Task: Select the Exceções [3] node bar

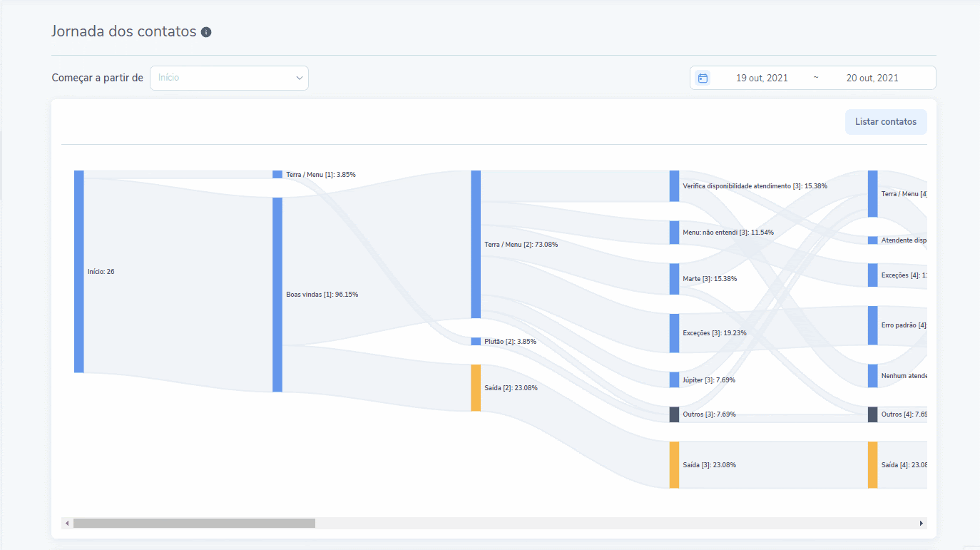Action: (674, 332)
